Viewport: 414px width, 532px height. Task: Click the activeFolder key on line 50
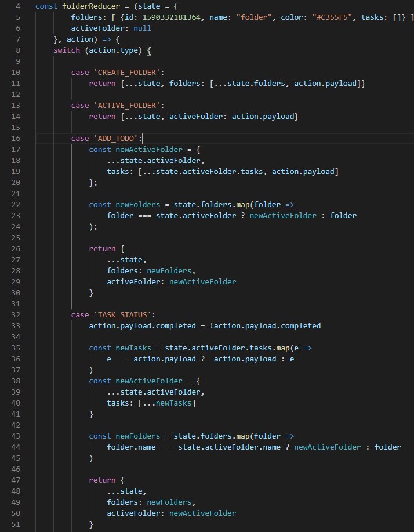pyautogui.click(x=133, y=513)
